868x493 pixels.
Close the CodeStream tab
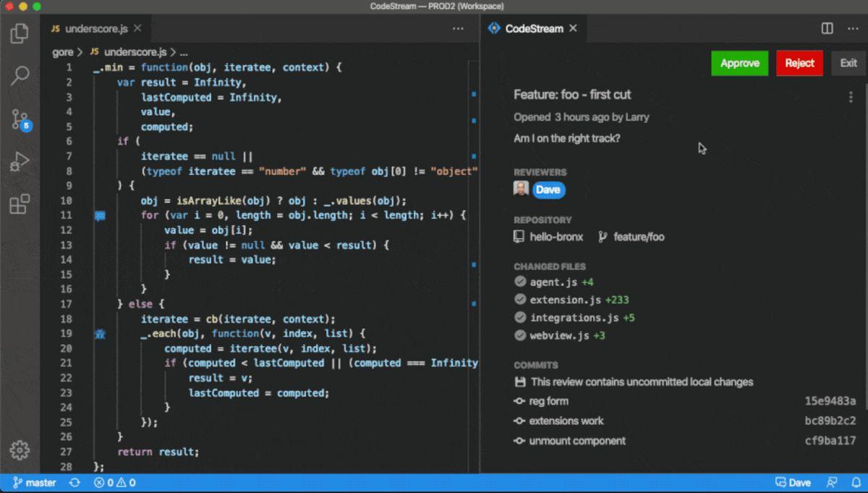pyautogui.click(x=573, y=28)
